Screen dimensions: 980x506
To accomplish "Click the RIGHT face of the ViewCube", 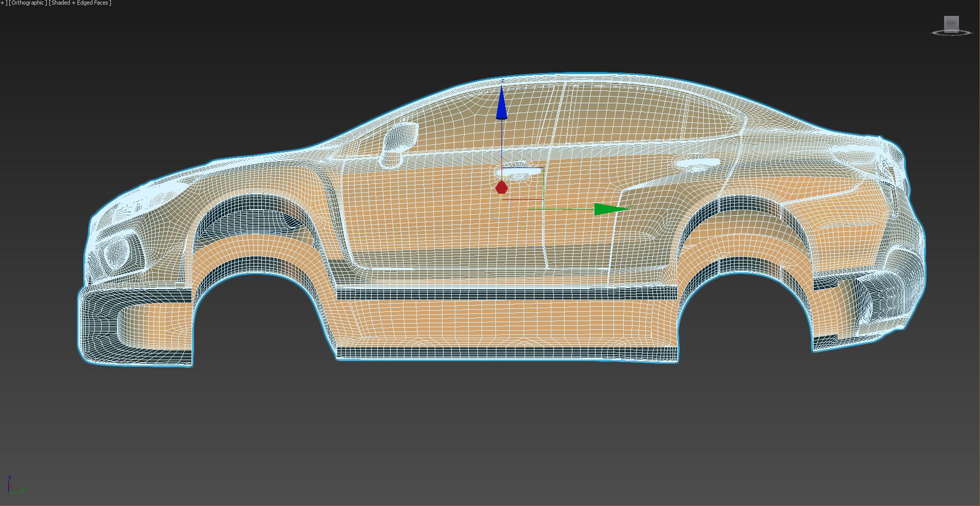I will (x=951, y=23).
